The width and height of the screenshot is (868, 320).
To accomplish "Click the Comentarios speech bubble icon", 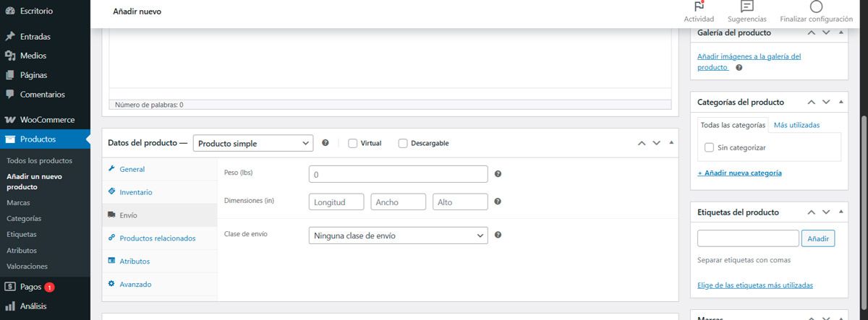I will [x=10, y=94].
